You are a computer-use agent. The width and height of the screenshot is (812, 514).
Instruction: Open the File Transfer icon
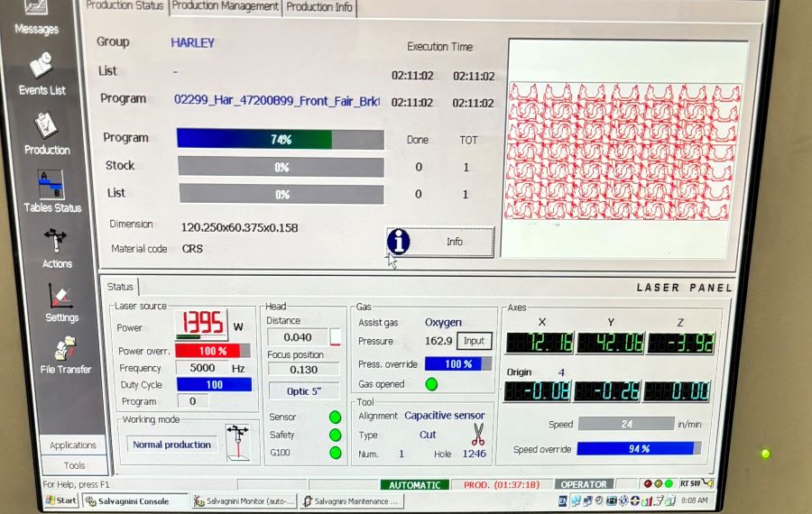(66, 348)
